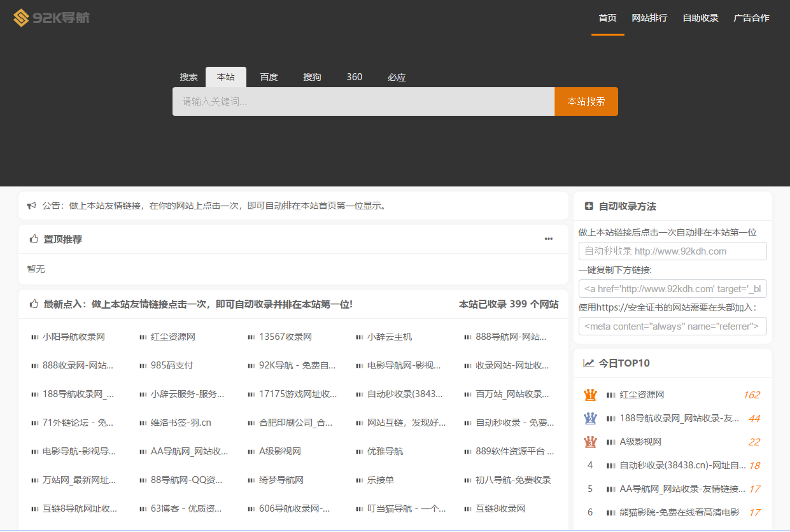The image size is (790, 532).
Task: Open the 88导航网-QQ资... link
Action: point(187,480)
